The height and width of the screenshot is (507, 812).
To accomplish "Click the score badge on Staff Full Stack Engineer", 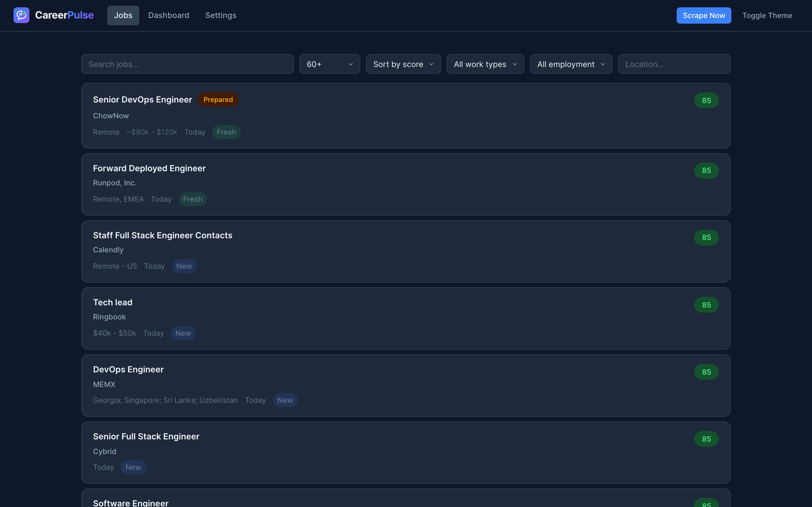I will pyautogui.click(x=706, y=237).
